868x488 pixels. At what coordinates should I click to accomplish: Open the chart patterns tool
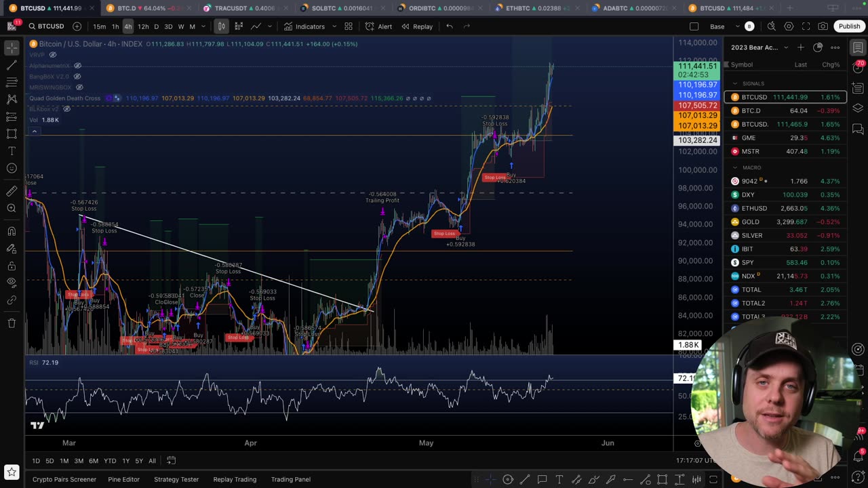tap(12, 99)
